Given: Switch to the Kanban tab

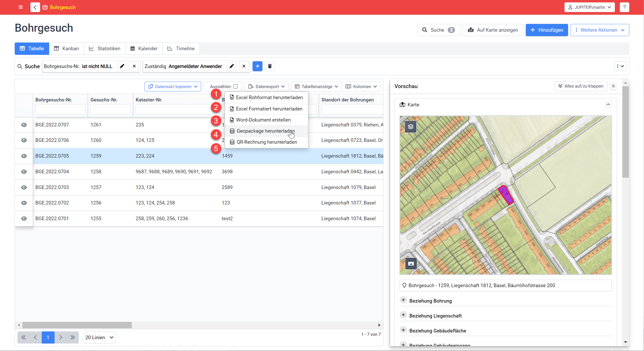Looking at the screenshot, I should point(66,49).
